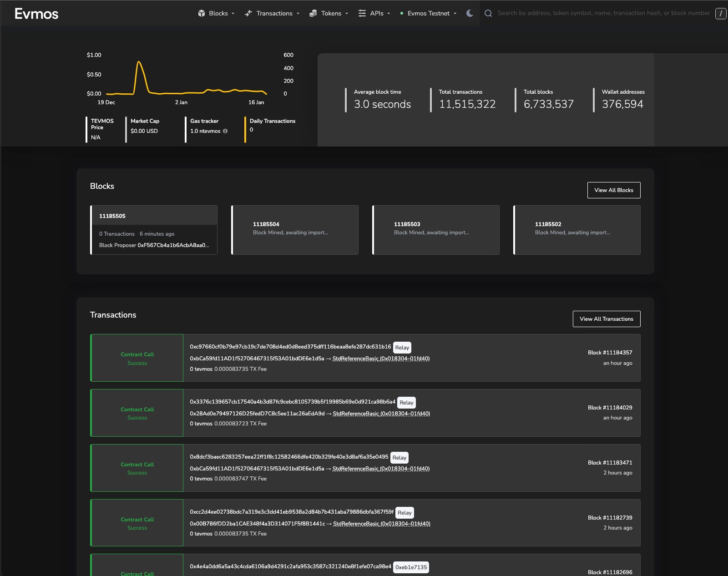
Task: Select 0.000083735 TX Fee in block 11184357 row
Action: coord(241,369)
